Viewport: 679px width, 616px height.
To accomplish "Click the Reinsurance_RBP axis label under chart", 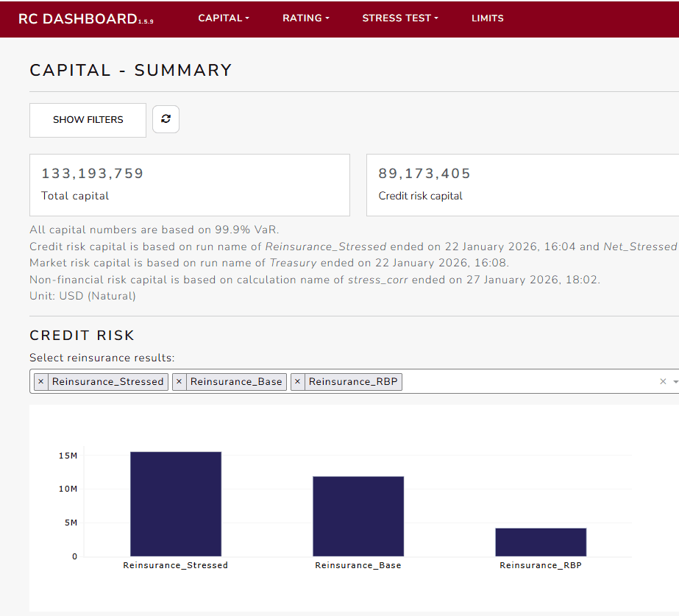I will tap(541, 565).
